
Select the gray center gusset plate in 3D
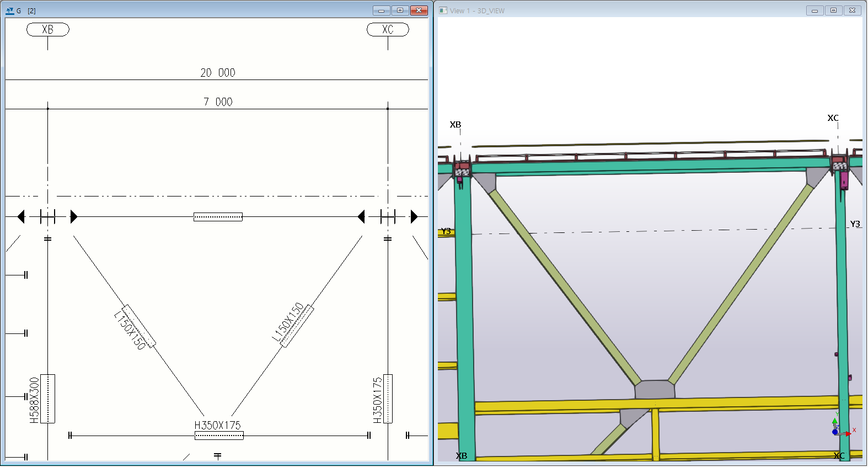click(x=655, y=390)
